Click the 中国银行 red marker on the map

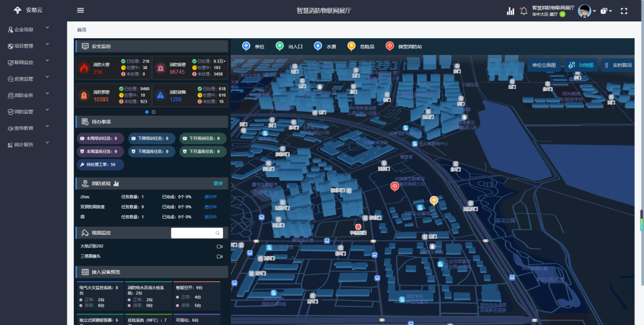[358, 227]
